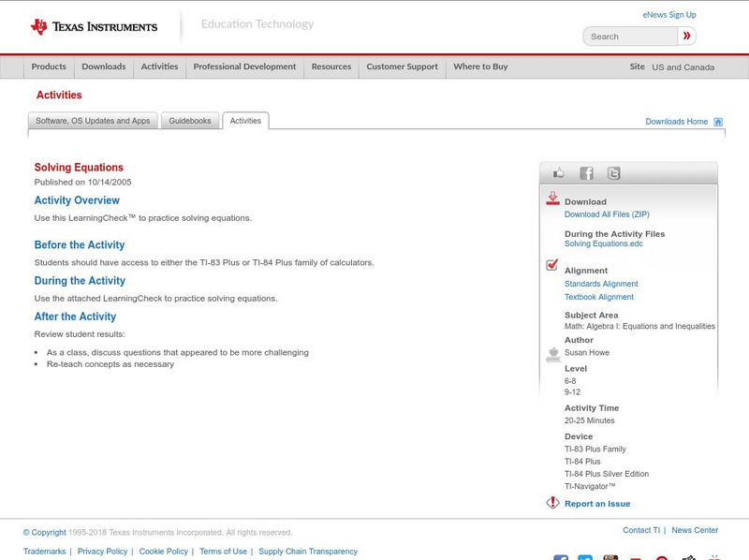749x560 pixels.
Task: Switch to the Guidebooks tab
Action: (x=189, y=120)
